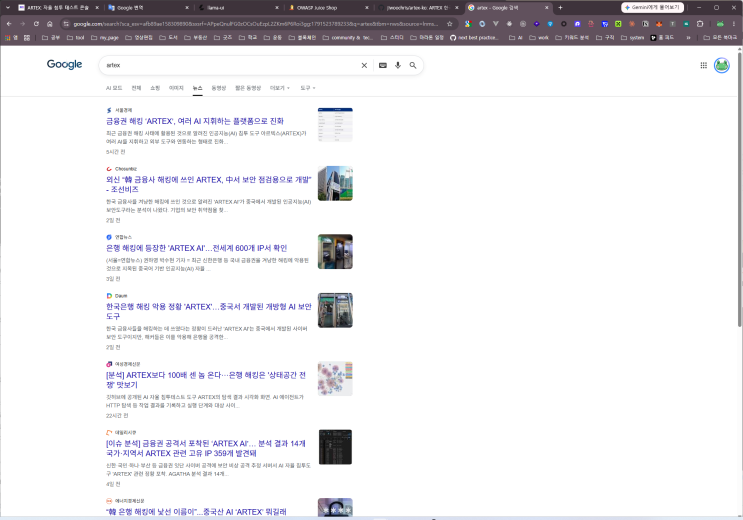Screen dimensions: 743x520
Task: Close the Google 번역 tab
Action: [x=187, y=8]
